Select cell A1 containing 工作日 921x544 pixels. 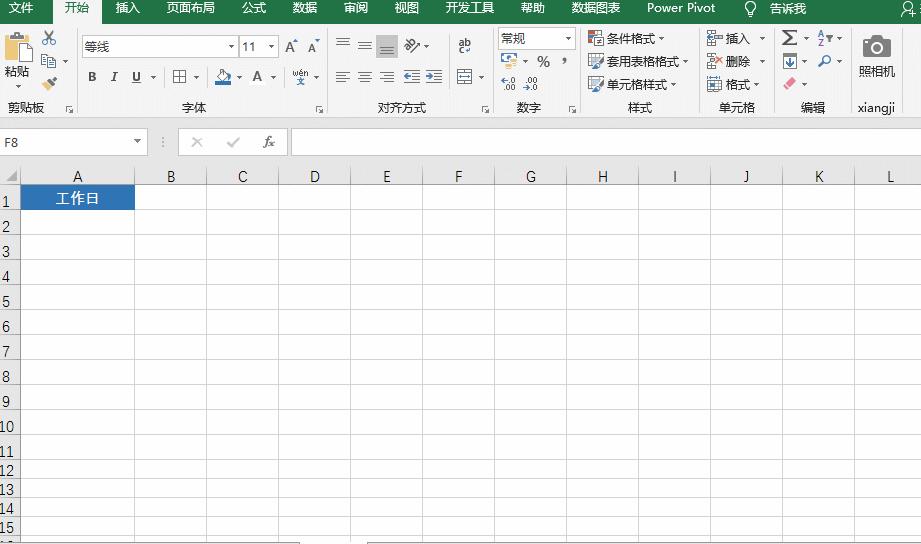(78, 198)
